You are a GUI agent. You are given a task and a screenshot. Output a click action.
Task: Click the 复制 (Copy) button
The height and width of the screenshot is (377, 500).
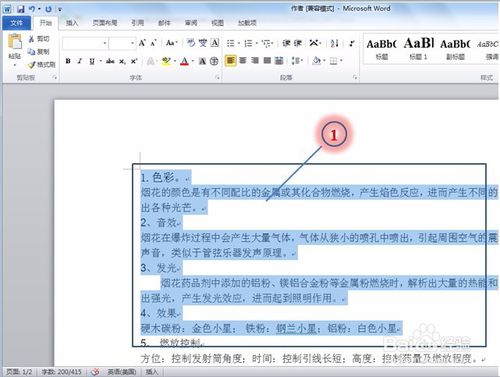39,51
